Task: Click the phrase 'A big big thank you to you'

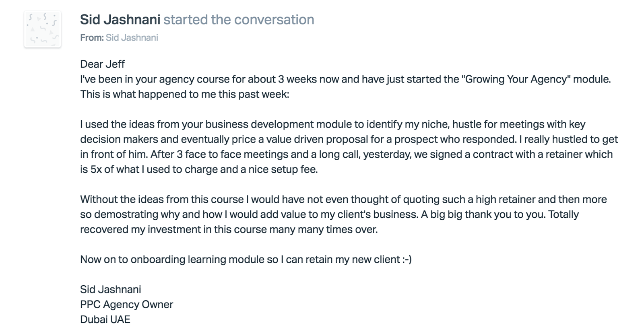Action: tap(483, 214)
